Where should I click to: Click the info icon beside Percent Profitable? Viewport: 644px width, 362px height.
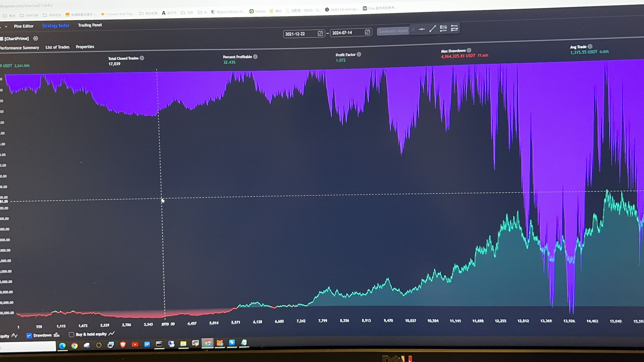tap(256, 57)
